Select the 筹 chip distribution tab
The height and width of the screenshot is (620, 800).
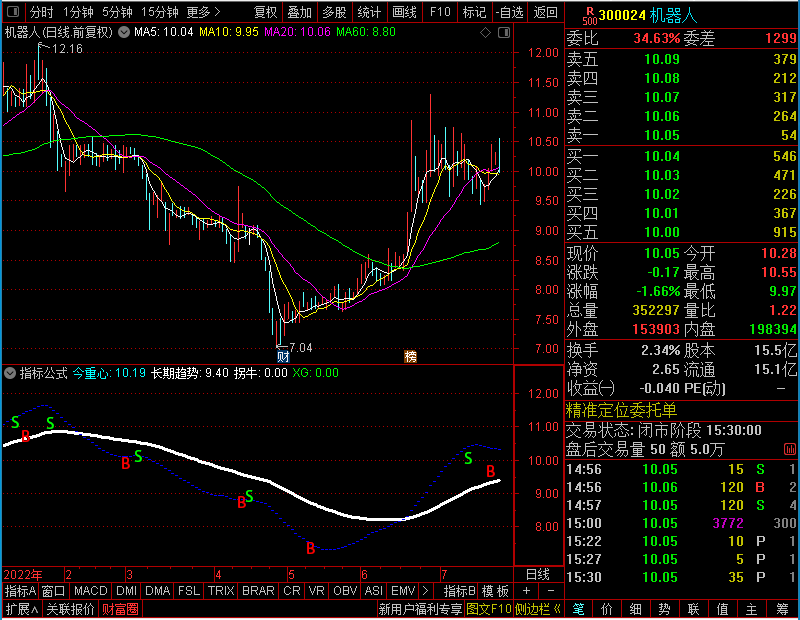782,609
